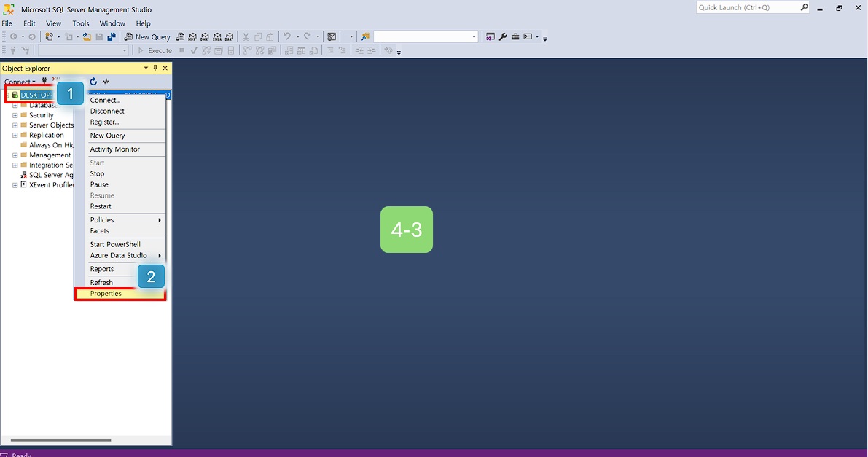This screenshot has height=457, width=868.
Task: Click the Activity Monitor pulse icon
Action: (x=106, y=82)
